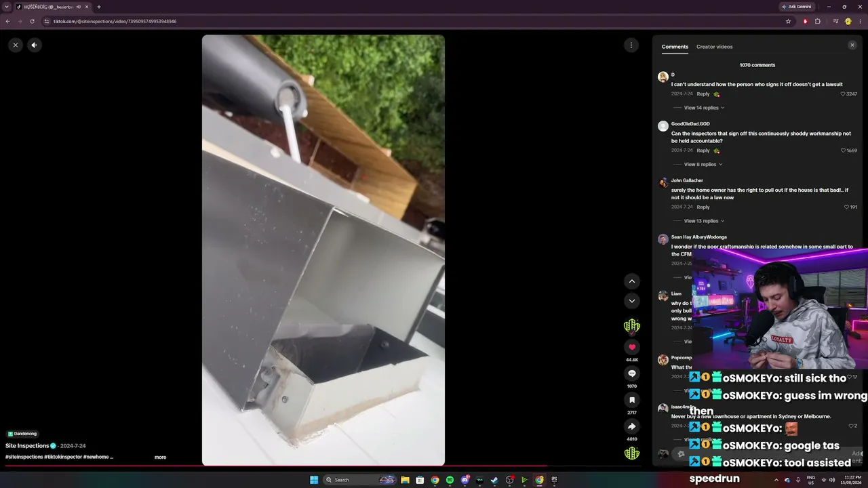The height and width of the screenshot is (488, 868).
Task: Click the playing TikTok video
Action: click(x=323, y=250)
